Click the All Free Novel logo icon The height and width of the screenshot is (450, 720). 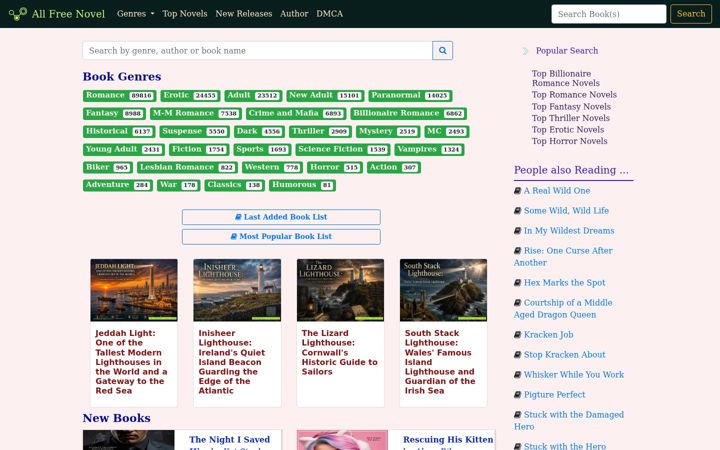pos(18,14)
